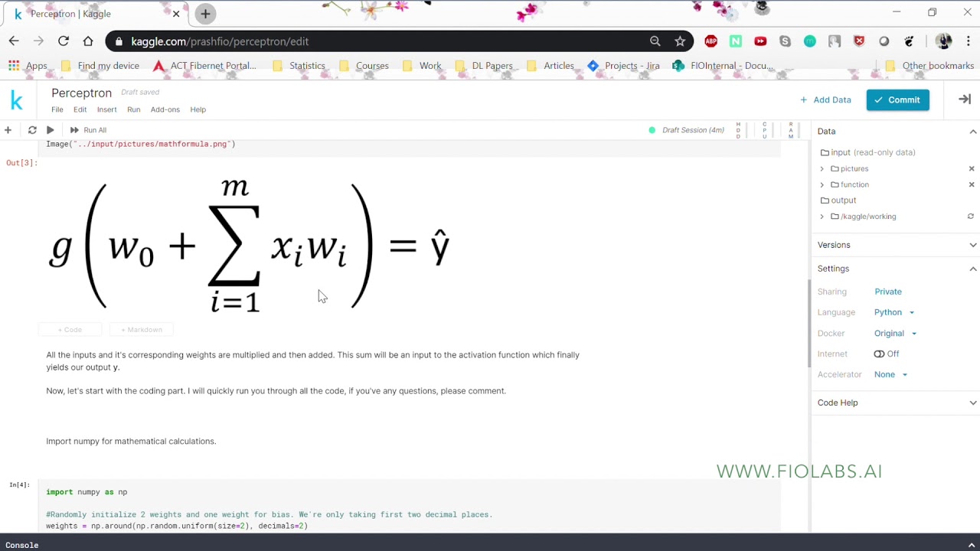Bookmark this page with star icon
The height and width of the screenshot is (551, 980).
[680, 41]
